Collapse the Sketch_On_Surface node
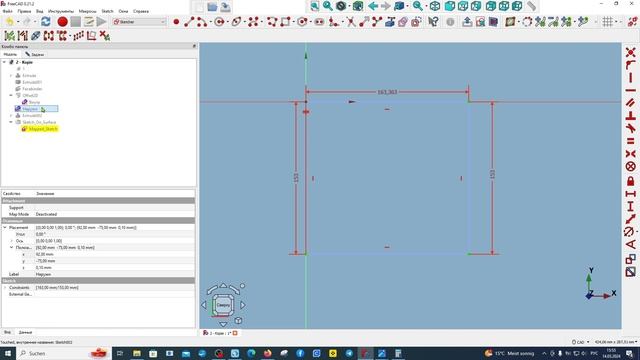The width and height of the screenshot is (640, 360). click(11, 122)
